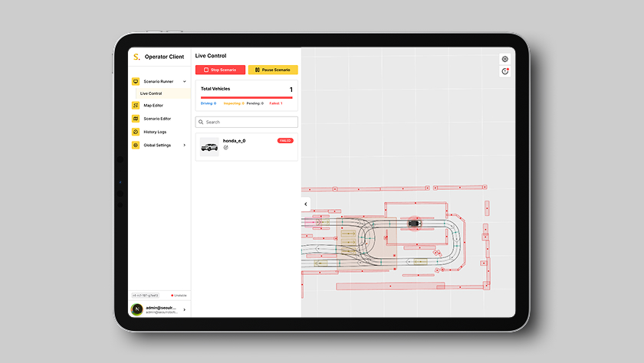
Task: Click the History Logs clock icon
Action: click(x=136, y=132)
